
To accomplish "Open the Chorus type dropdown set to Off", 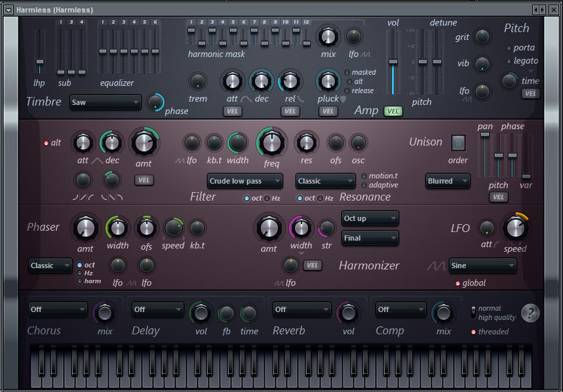I will tap(58, 309).
